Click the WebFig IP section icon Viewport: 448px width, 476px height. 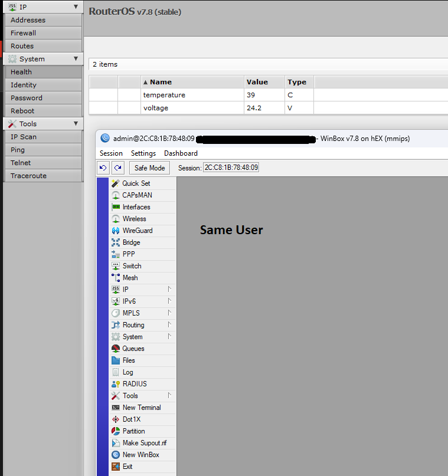coord(12,6)
